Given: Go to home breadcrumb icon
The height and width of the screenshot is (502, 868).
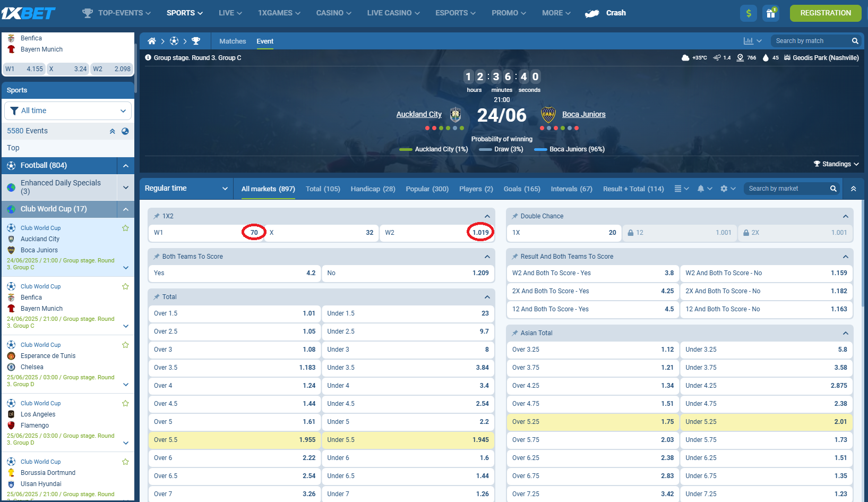Looking at the screenshot, I should pos(152,41).
